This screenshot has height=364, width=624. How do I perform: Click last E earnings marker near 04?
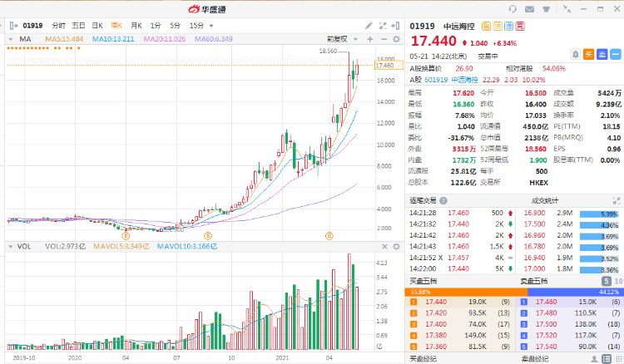[329, 236]
